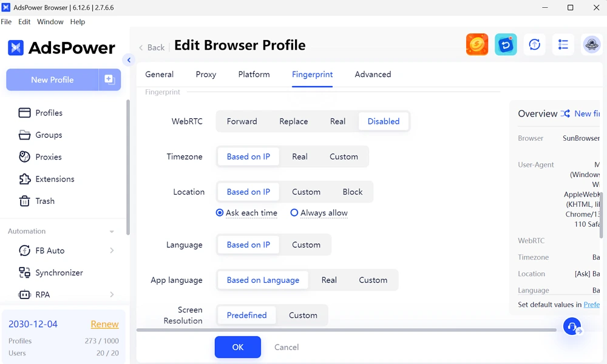
Task: Set Language to Custom
Action: 306,245
